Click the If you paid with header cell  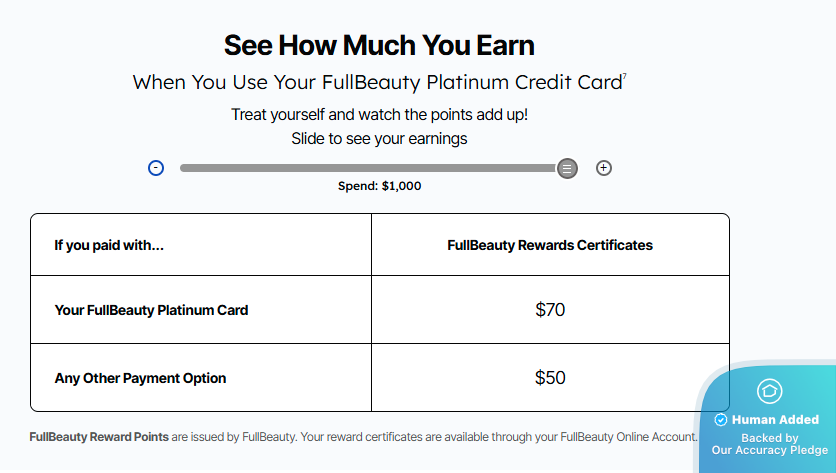[109, 245]
